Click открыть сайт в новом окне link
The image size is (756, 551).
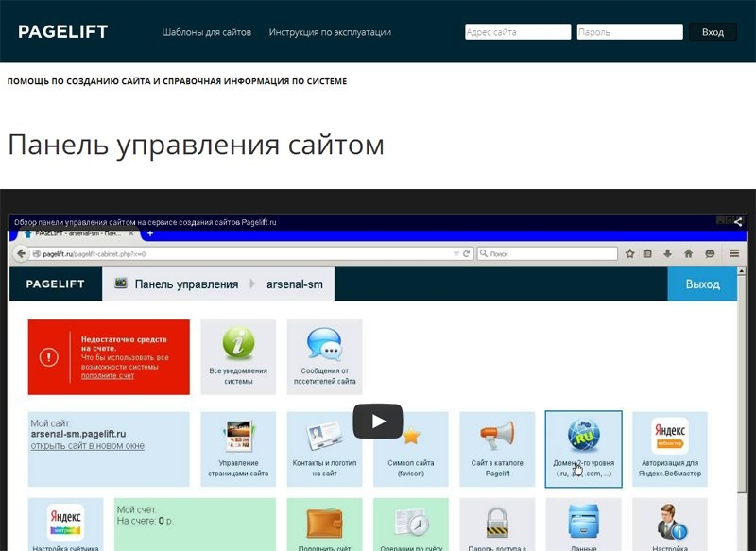tap(88, 446)
